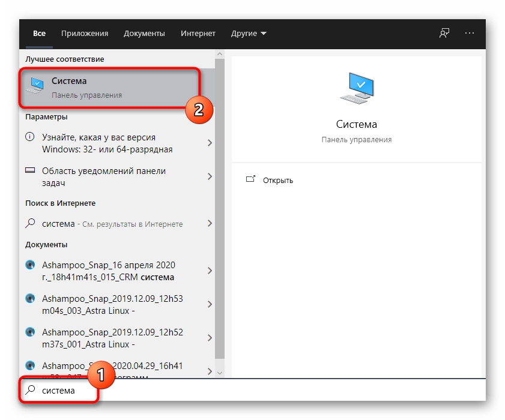Click the results list vertical scrollbar
This screenshot has height=420, width=505.
click(x=219, y=210)
